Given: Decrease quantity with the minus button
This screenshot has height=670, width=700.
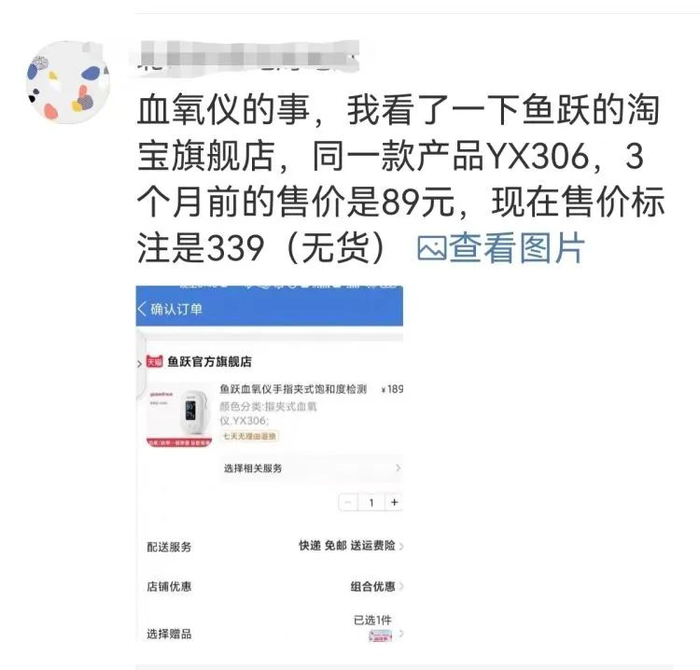Looking at the screenshot, I should pos(349,503).
